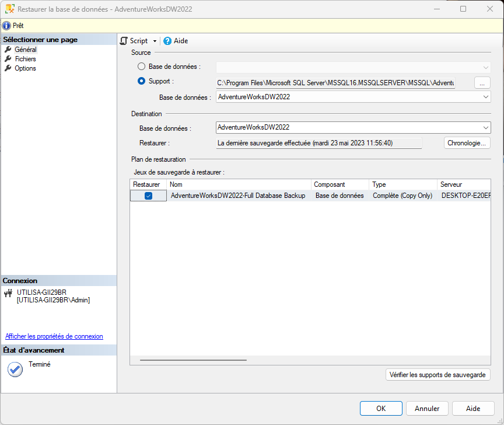Open the Script dropdown arrow
This screenshot has width=504, height=425.
155,41
